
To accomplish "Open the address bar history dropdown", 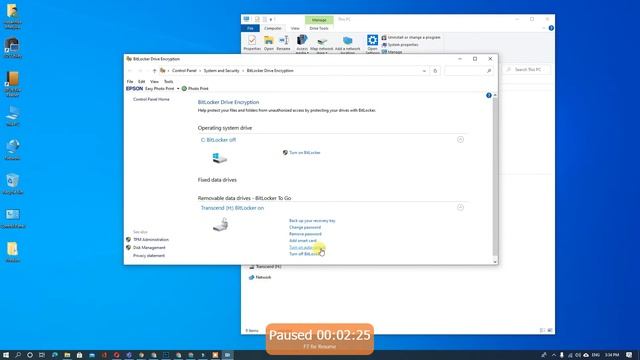I will (424, 71).
